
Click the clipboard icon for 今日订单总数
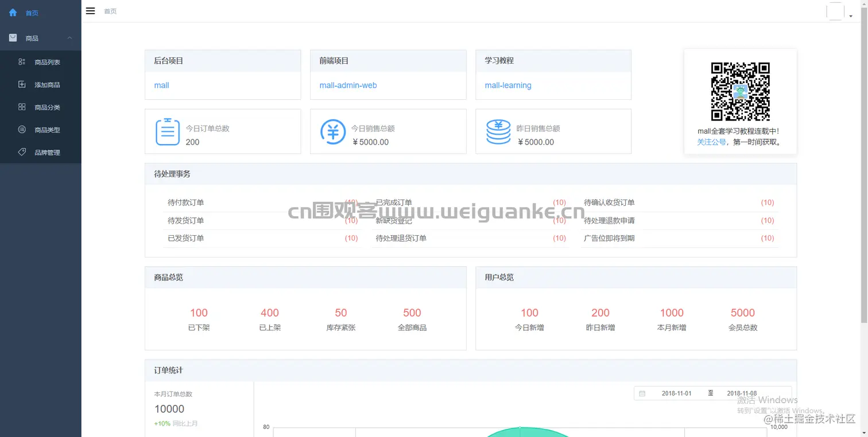168,131
